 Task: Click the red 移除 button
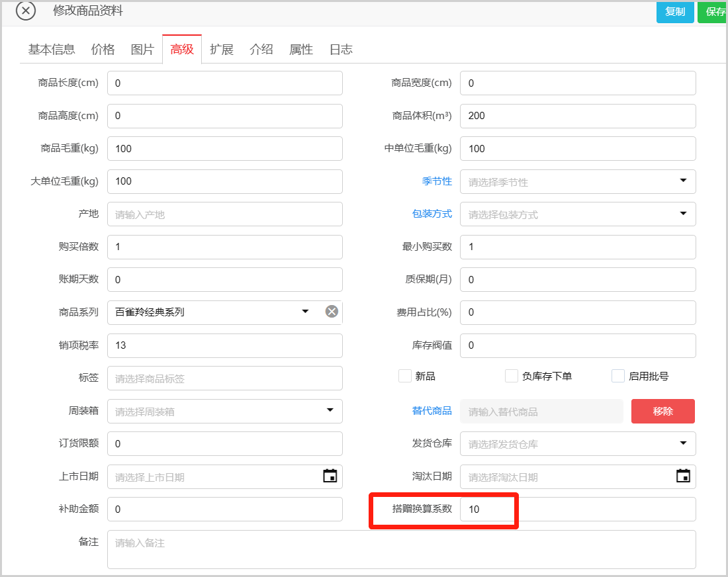[662, 411]
